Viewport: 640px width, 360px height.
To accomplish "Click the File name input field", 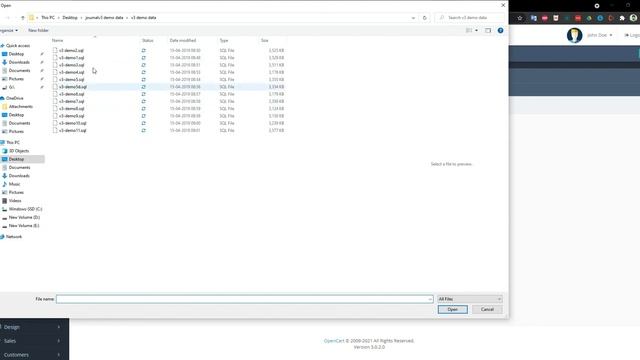I will (244, 299).
